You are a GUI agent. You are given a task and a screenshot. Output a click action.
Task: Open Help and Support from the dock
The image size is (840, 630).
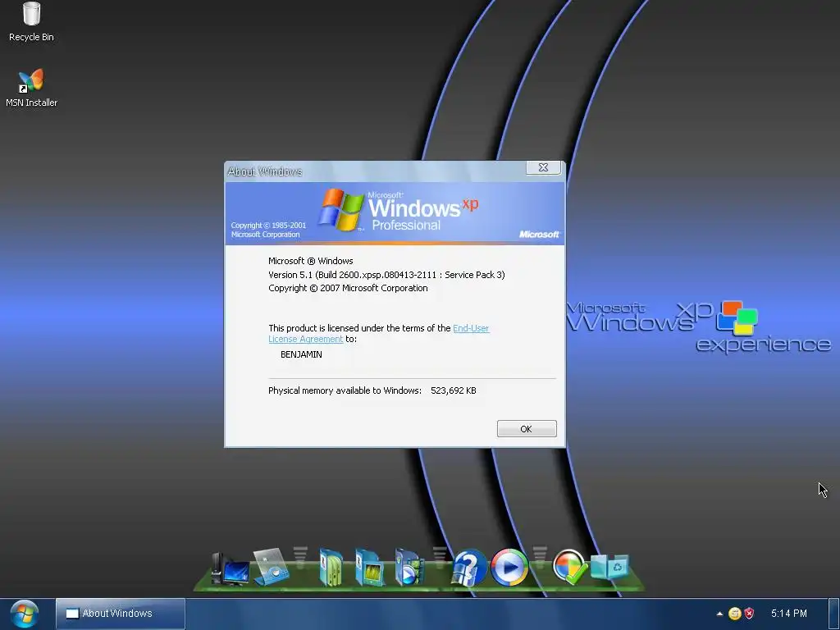point(468,568)
